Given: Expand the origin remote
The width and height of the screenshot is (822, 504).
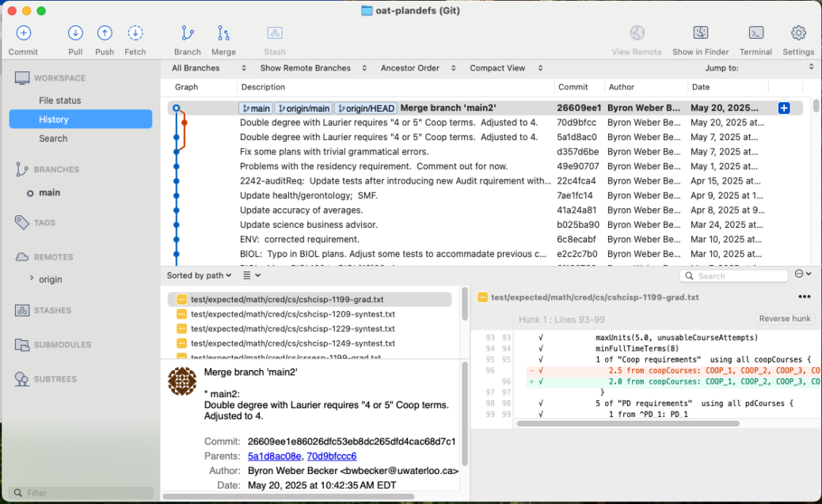Looking at the screenshot, I should click(32, 279).
